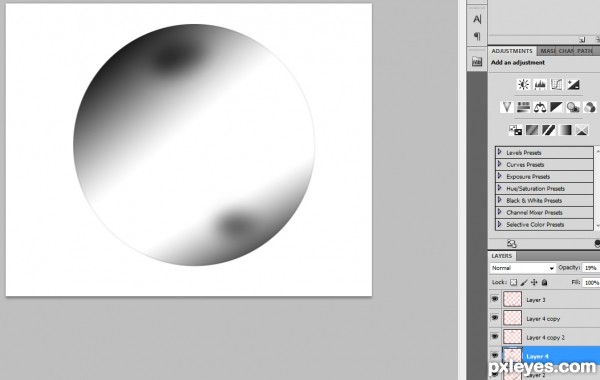Click the Layer 4 copy 2 name

tap(545, 338)
